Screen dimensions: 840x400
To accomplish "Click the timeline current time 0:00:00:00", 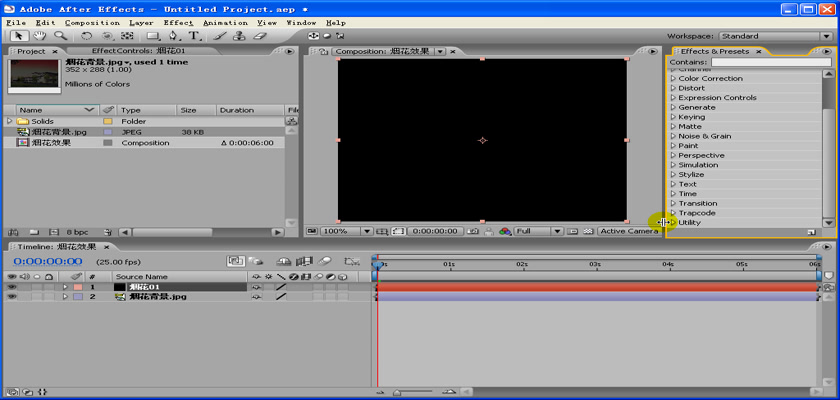I will click(48, 261).
